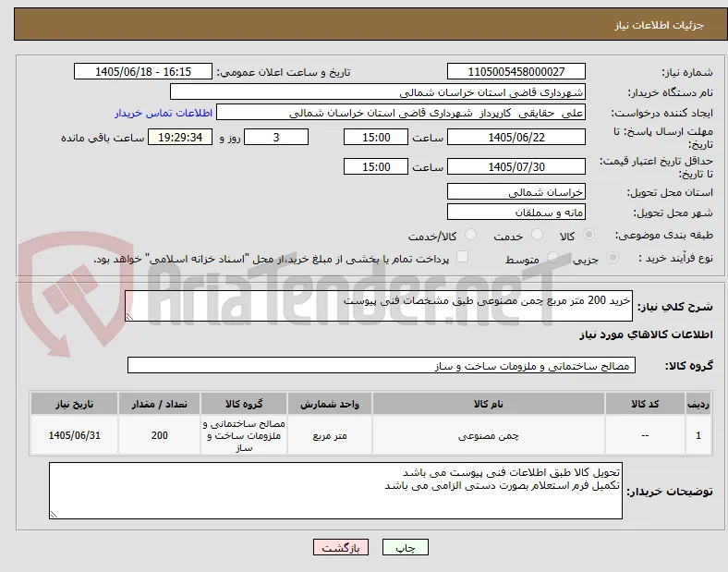Click the resize handle of buyer notes textarea
This screenshot has width=728, height=572.
54,515
